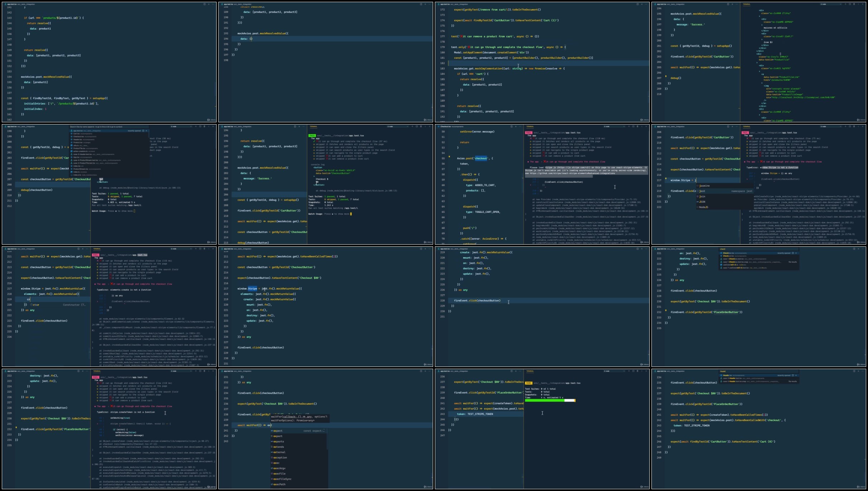Click 'TypeError: stripe.createToken is not a function' message
The image size is (868, 491).
click(126, 412)
